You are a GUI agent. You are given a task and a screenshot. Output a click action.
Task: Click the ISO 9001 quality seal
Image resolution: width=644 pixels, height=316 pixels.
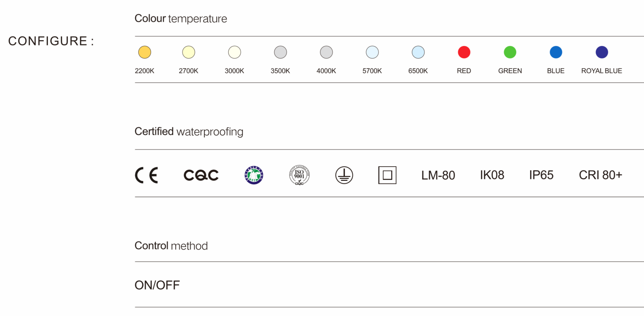click(x=299, y=175)
